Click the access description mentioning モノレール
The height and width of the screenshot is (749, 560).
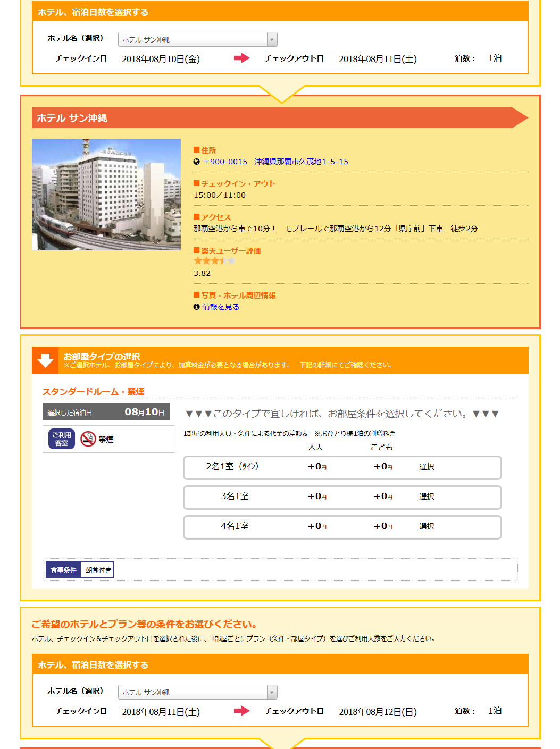point(336,229)
